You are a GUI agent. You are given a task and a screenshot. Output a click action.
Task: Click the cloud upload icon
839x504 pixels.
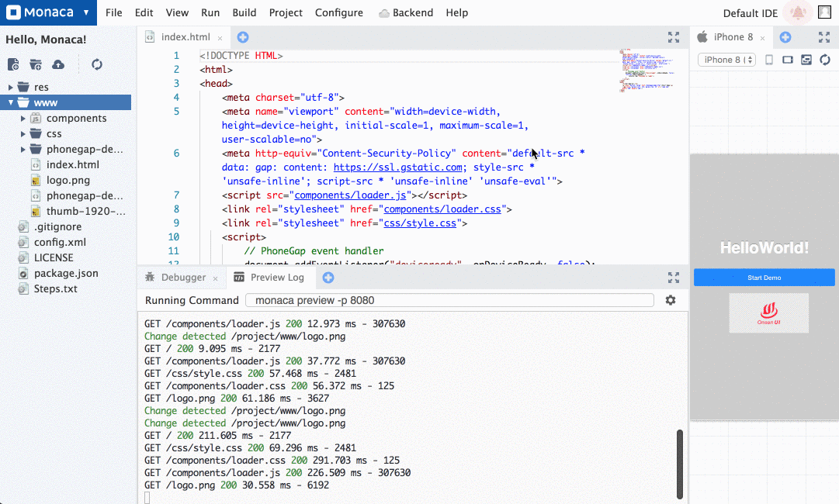click(x=58, y=64)
